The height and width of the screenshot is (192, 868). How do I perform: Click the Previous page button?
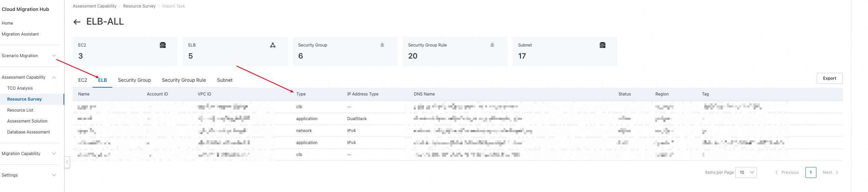click(787, 172)
